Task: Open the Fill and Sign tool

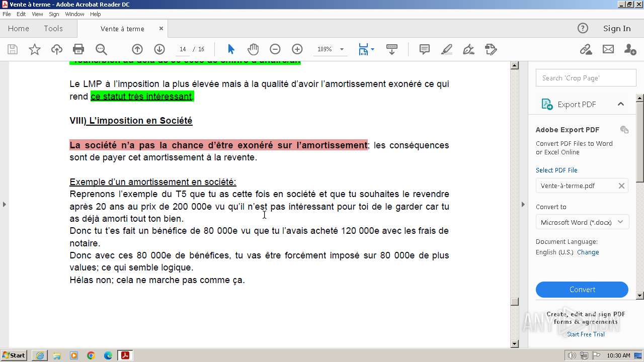Action: click(x=468, y=49)
